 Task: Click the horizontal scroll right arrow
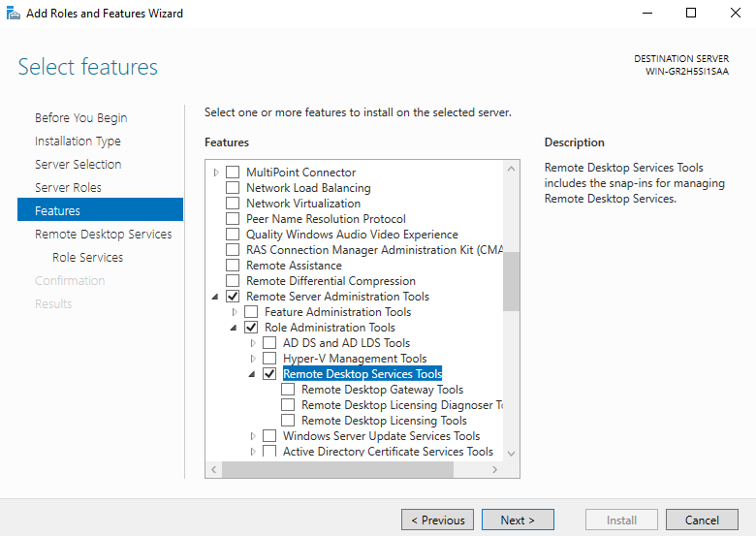coord(494,469)
